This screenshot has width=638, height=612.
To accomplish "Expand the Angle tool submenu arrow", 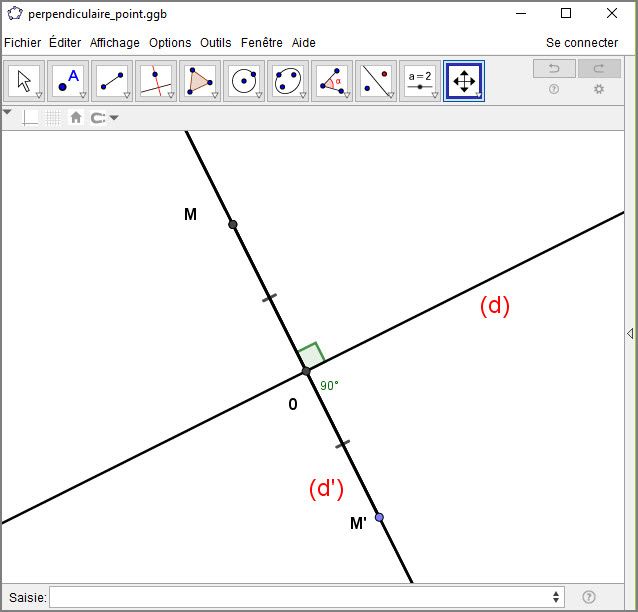I will [347, 95].
